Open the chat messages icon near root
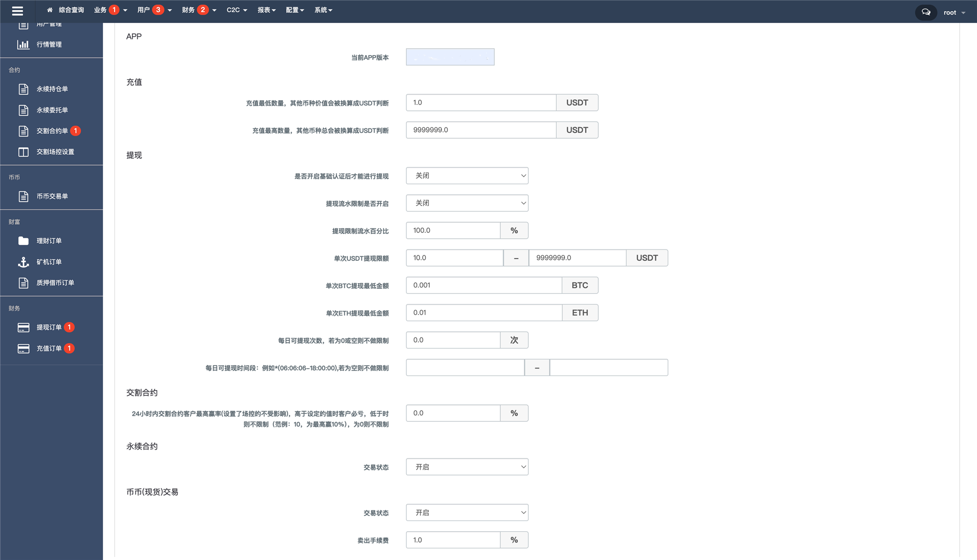The height and width of the screenshot is (560, 977). 926,12
